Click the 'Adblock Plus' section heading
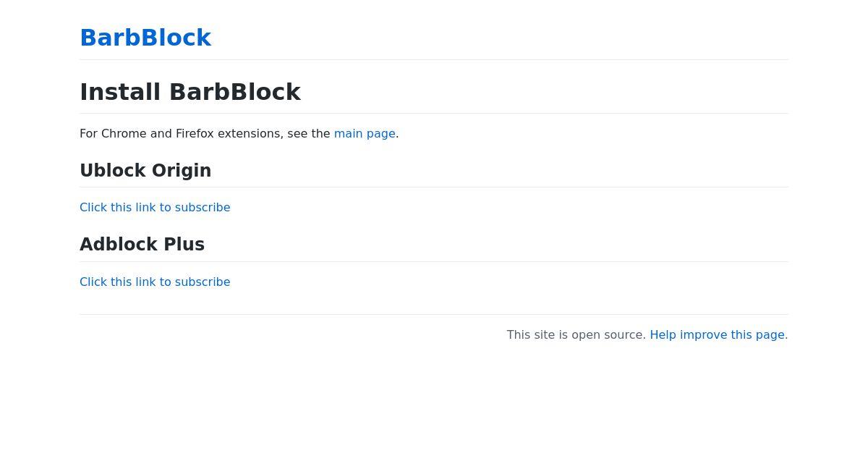The width and height of the screenshot is (868, 456). point(142,245)
